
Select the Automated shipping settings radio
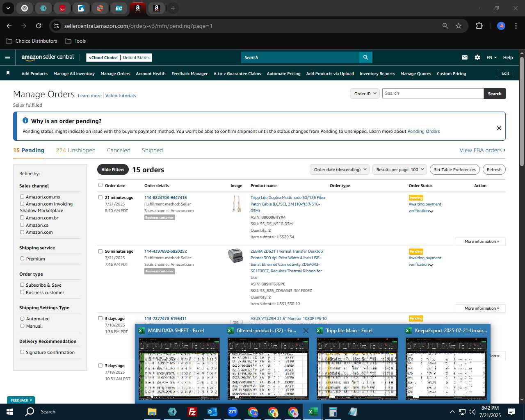coord(22,318)
